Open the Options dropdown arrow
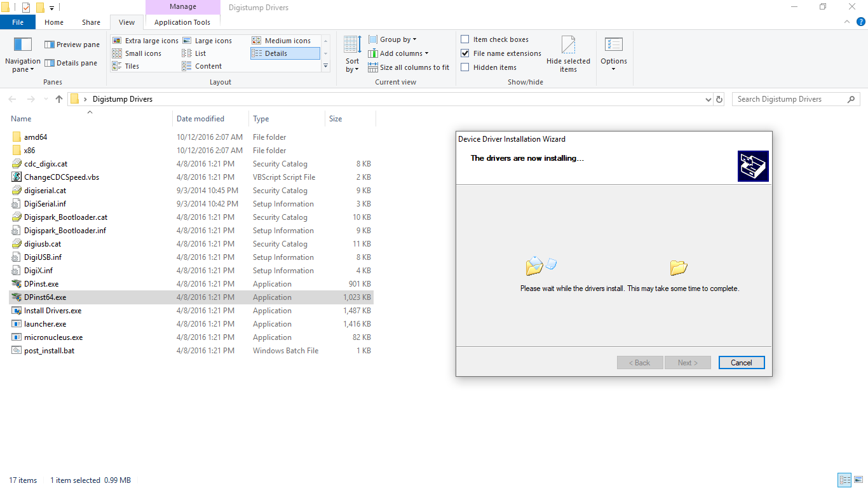Screen dimensions: 868x488 [x=614, y=69]
